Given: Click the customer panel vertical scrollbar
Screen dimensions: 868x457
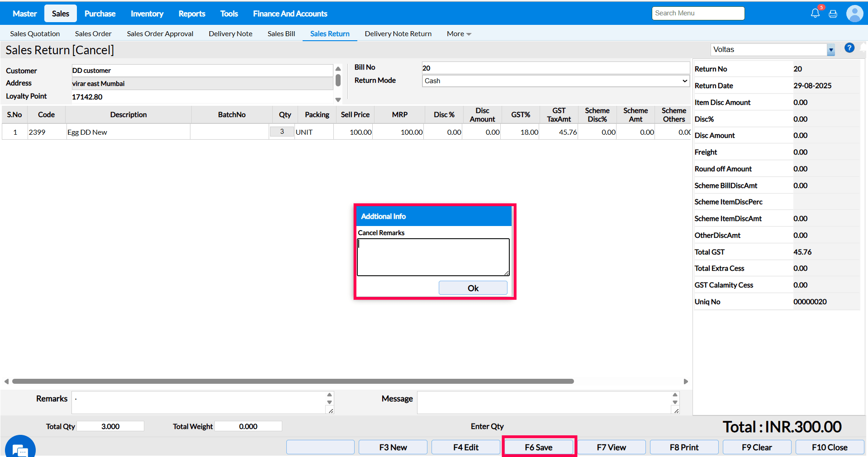Looking at the screenshot, I should [338, 80].
